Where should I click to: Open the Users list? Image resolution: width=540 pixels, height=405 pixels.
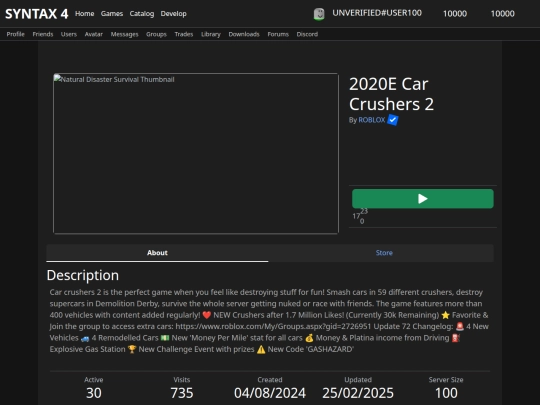point(69,34)
